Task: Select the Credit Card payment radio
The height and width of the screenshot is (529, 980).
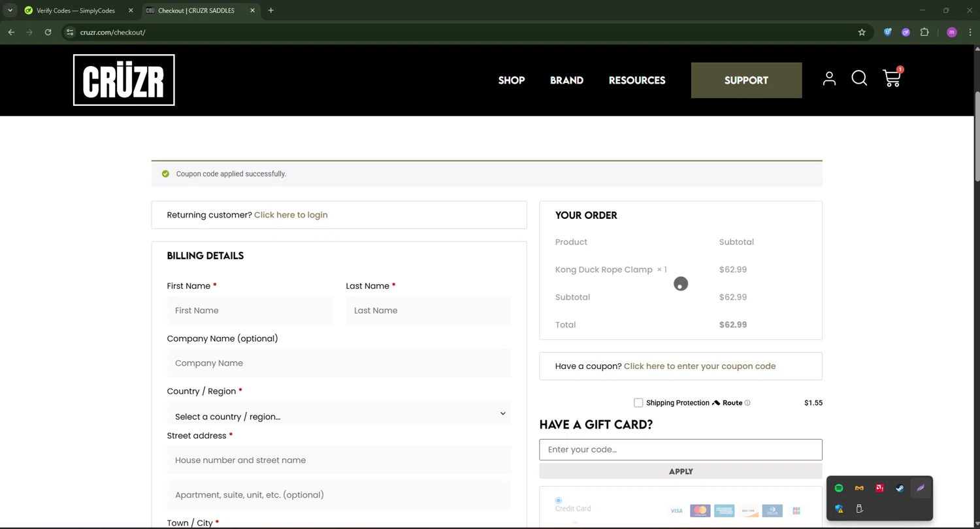Action: click(558, 500)
